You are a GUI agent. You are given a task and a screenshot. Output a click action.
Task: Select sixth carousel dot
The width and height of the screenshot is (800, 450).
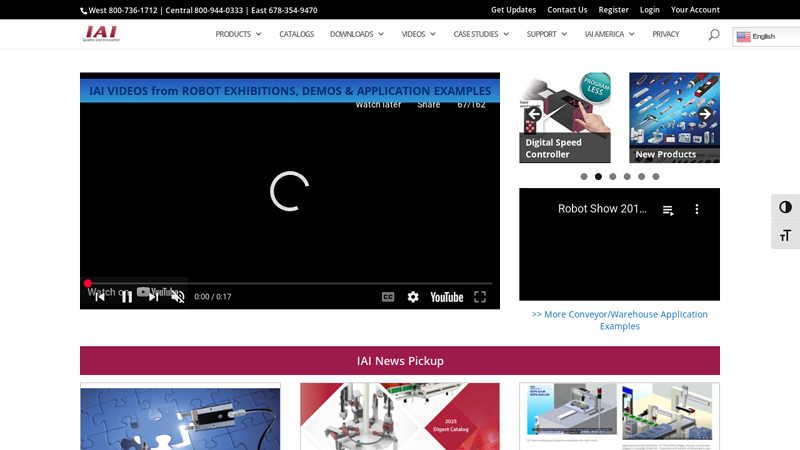656,177
